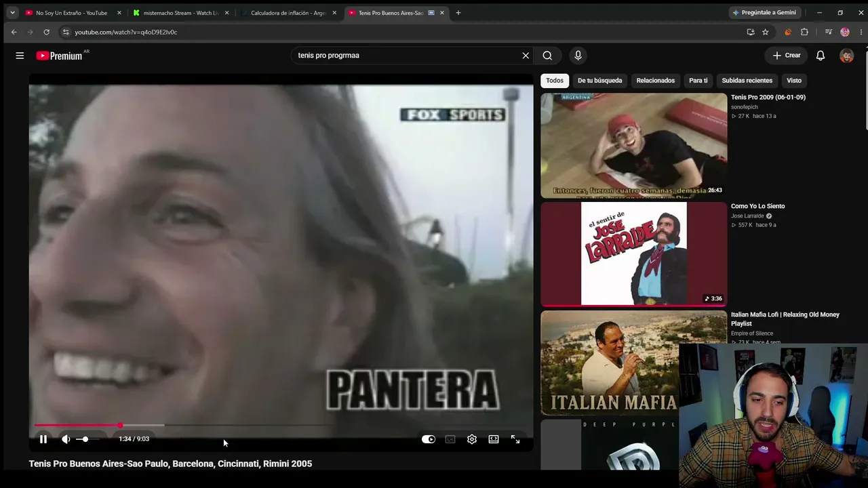
Task: Visit the 'Jose Larralde' channel link
Action: (747, 216)
